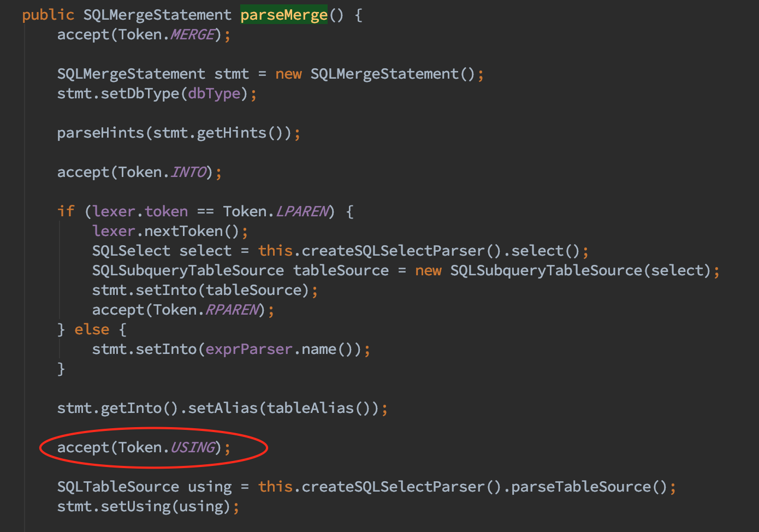
Task: Click the else keyword
Action: 92,330
